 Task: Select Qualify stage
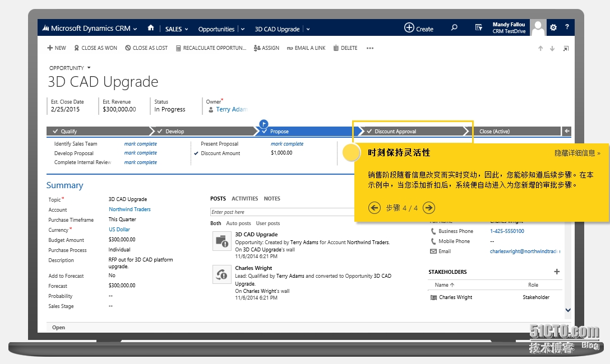98,131
